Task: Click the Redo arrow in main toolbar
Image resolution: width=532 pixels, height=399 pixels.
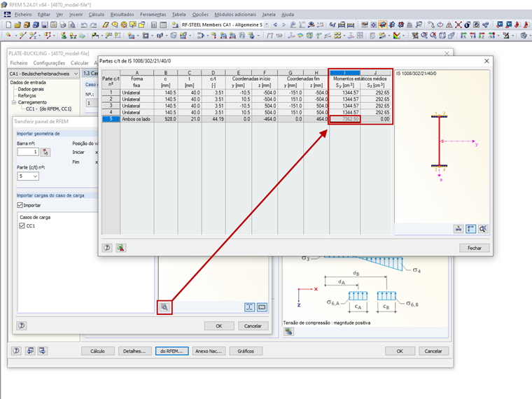Action: 93,24
